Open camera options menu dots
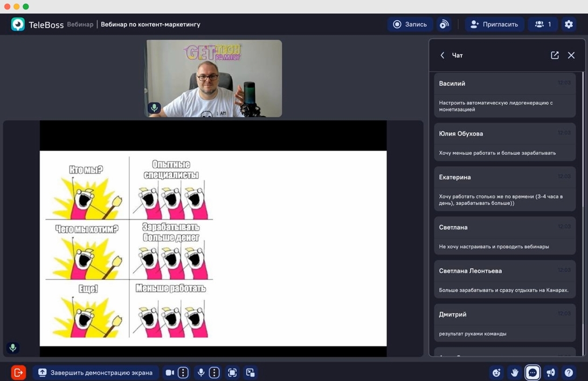This screenshot has height=381, width=588. pyautogui.click(x=183, y=372)
